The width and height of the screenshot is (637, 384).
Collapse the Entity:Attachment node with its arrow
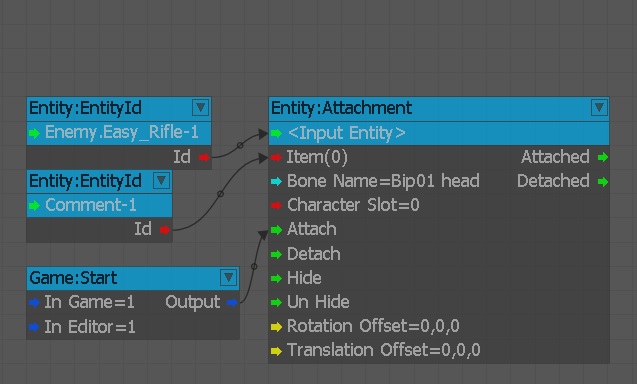click(599, 108)
